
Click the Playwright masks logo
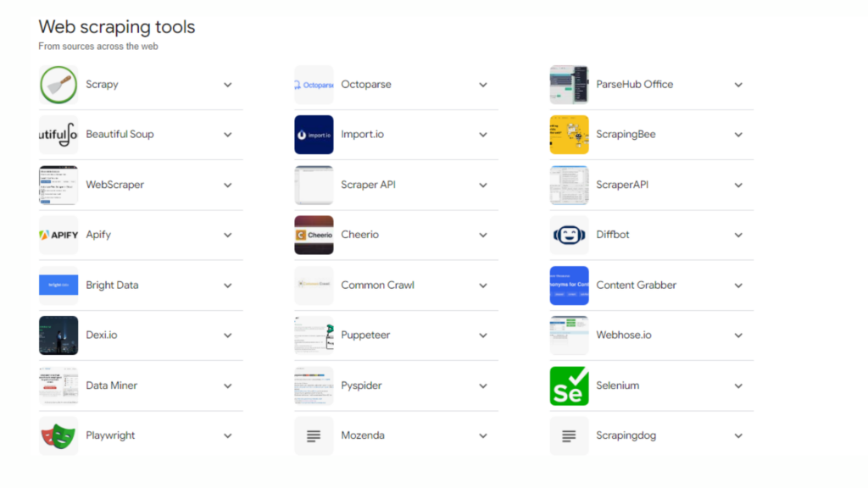[x=58, y=435]
